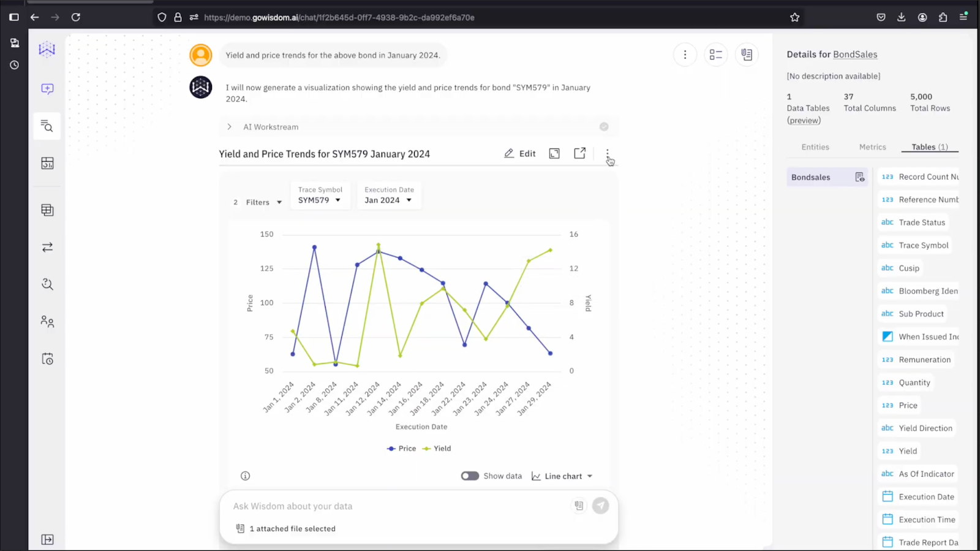Viewport: 980px width, 551px height.
Task: Select the Trade Status column
Action: click(x=914, y=222)
